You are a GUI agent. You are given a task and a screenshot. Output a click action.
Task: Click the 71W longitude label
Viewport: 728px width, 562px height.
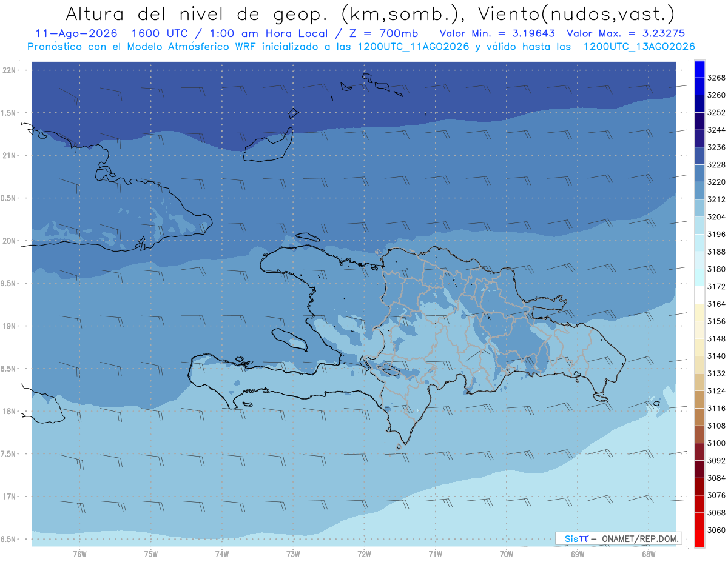click(435, 554)
